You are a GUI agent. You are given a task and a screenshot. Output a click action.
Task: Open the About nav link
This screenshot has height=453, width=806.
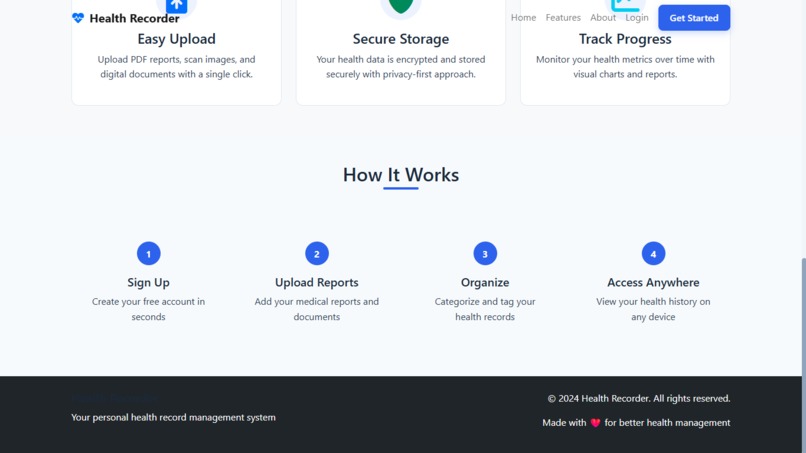[603, 17]
